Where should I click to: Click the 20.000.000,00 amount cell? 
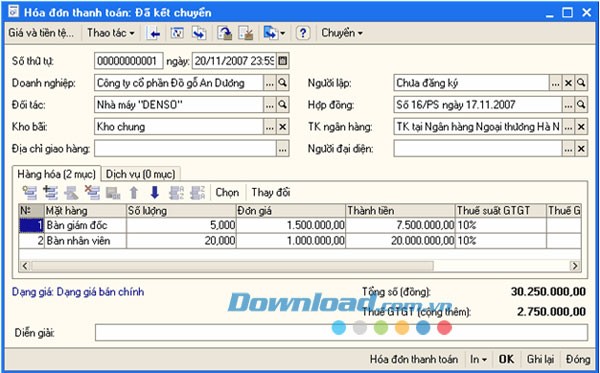[x=400, y=241]
